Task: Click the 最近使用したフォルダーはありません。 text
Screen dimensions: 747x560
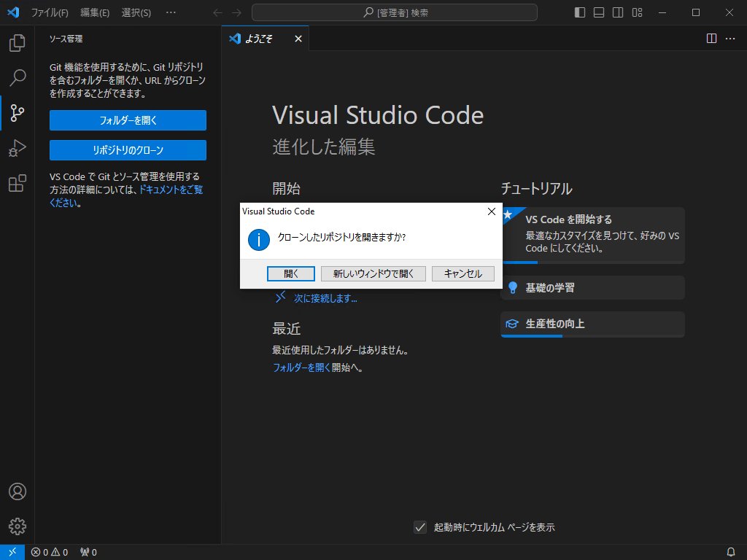Action: [340, 351]
